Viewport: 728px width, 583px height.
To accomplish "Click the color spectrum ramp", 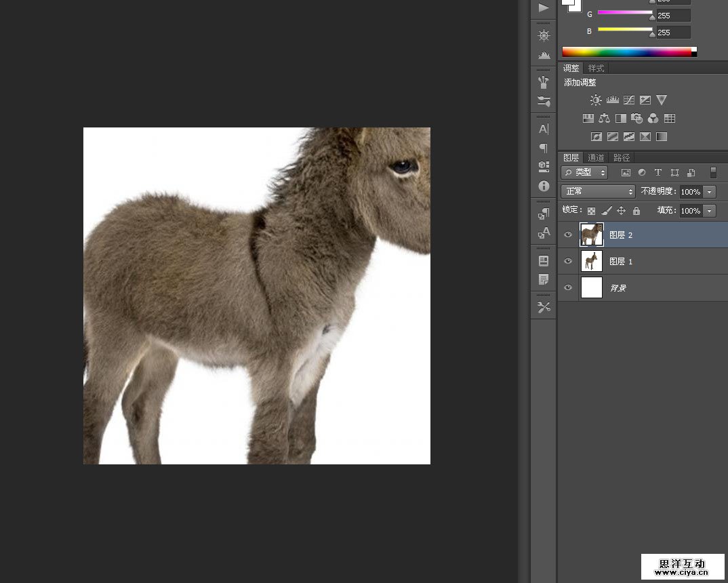I will 626,52.
